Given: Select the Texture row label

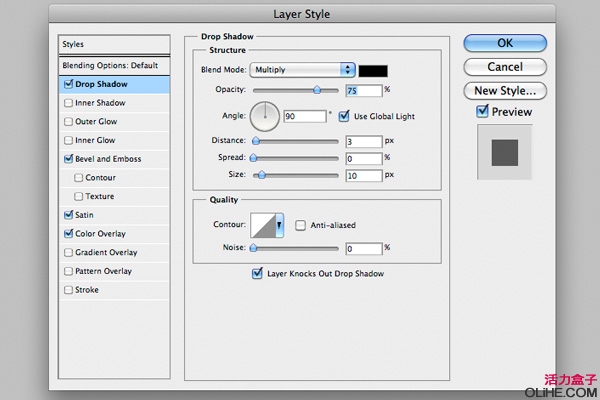Looking at the screenshot, I should click(x=100, y=196).
